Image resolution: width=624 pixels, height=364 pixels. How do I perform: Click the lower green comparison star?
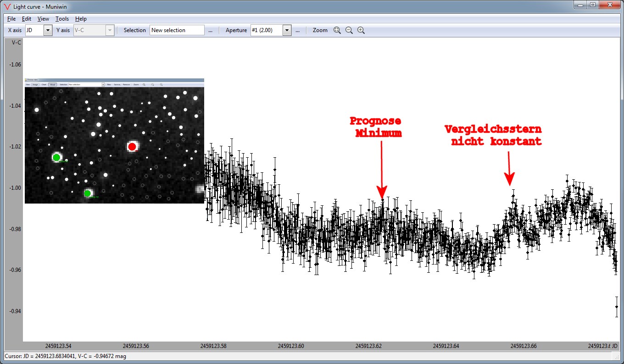[87, 193]
